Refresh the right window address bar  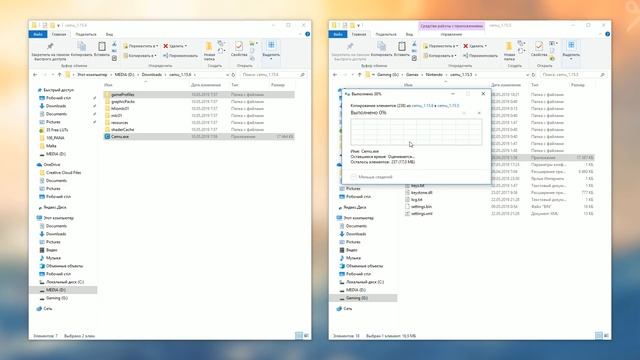click(533, 75)
